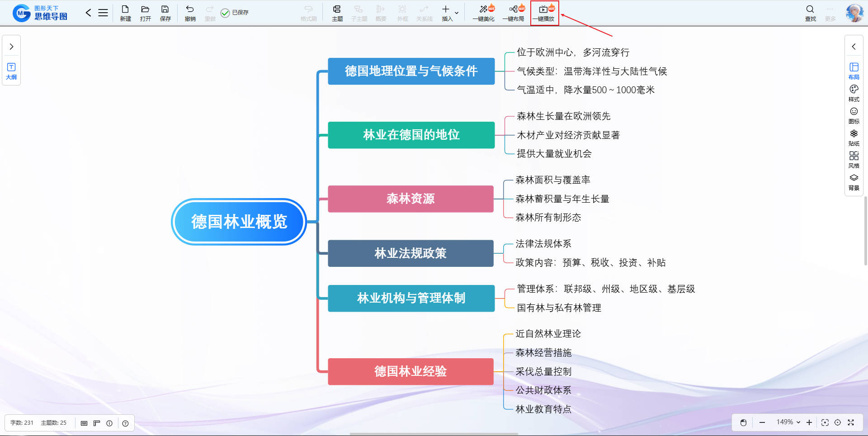This screenshot has height=436, width=868.
Task: Click the 保存 save button
Action: point(165,12)
